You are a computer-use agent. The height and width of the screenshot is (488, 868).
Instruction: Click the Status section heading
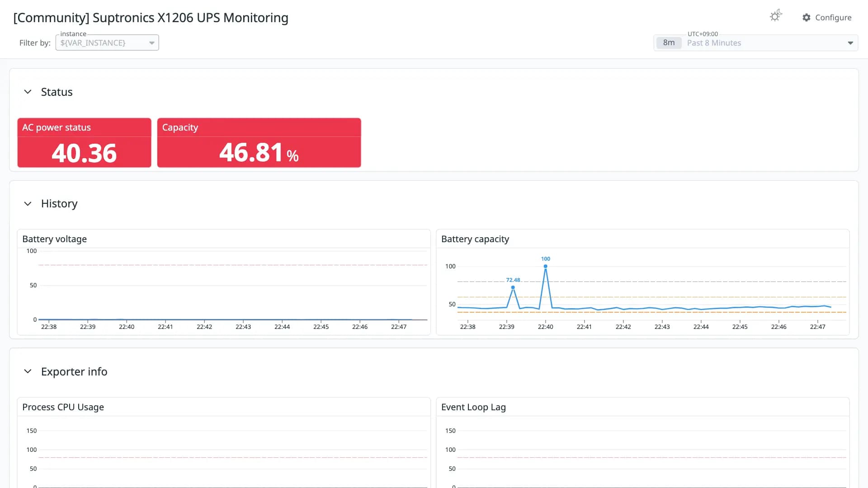pyautogui.click(x=57, y=92)
